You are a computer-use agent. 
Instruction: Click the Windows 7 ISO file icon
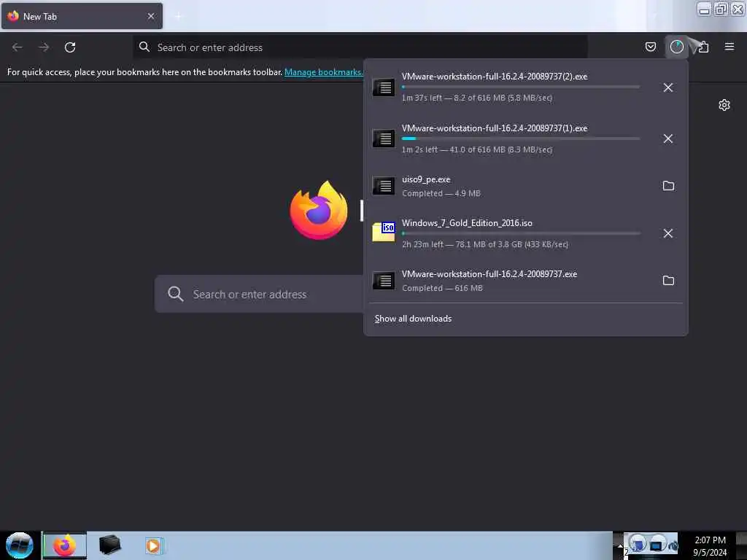384,232
